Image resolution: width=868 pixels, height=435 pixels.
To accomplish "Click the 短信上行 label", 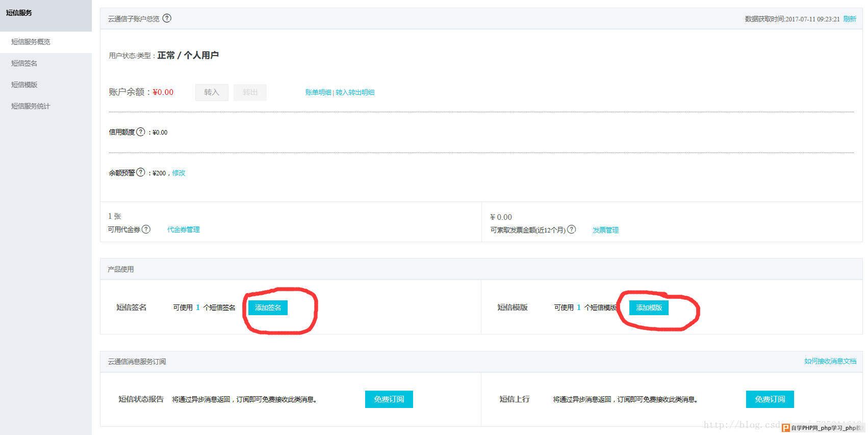I will coord(515,399).
